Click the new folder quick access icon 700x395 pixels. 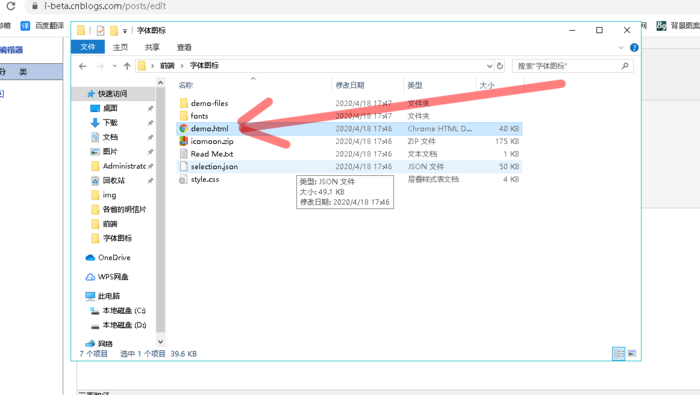coord(114,30)
